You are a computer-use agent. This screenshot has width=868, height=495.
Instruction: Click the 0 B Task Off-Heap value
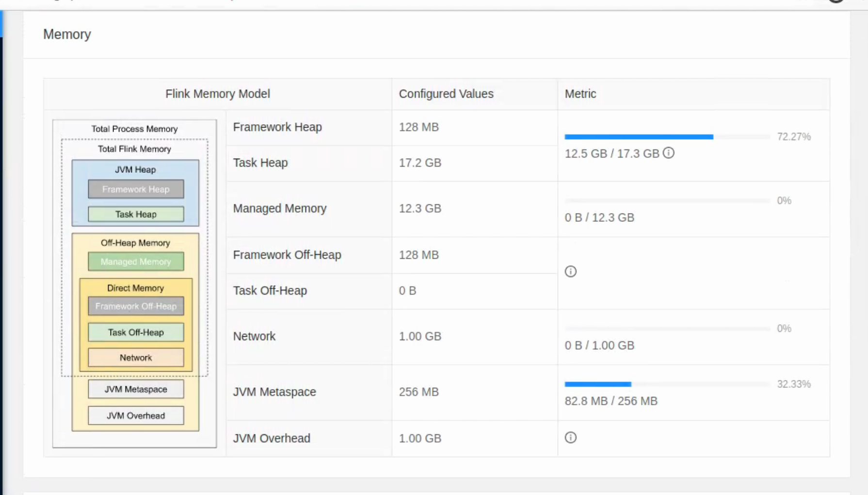[407, 291]
